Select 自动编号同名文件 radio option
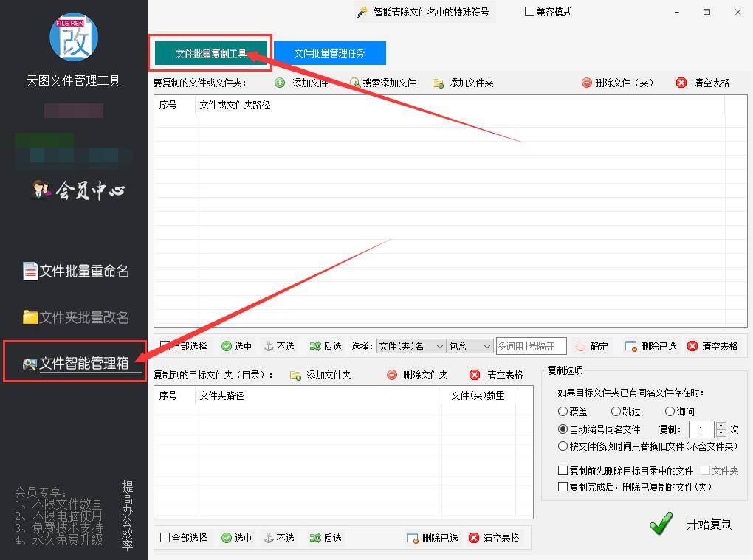The image size is (753, 560). pos(563,429)
